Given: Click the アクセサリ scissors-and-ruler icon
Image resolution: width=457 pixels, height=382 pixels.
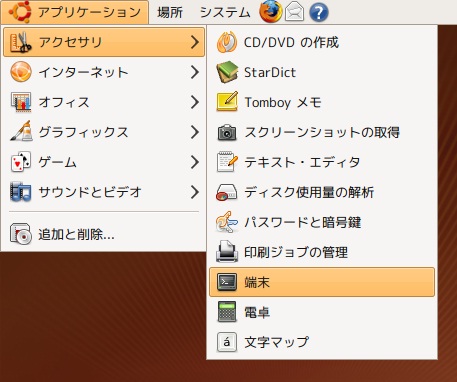Looking at the screenshot, I should click(21, 42).
